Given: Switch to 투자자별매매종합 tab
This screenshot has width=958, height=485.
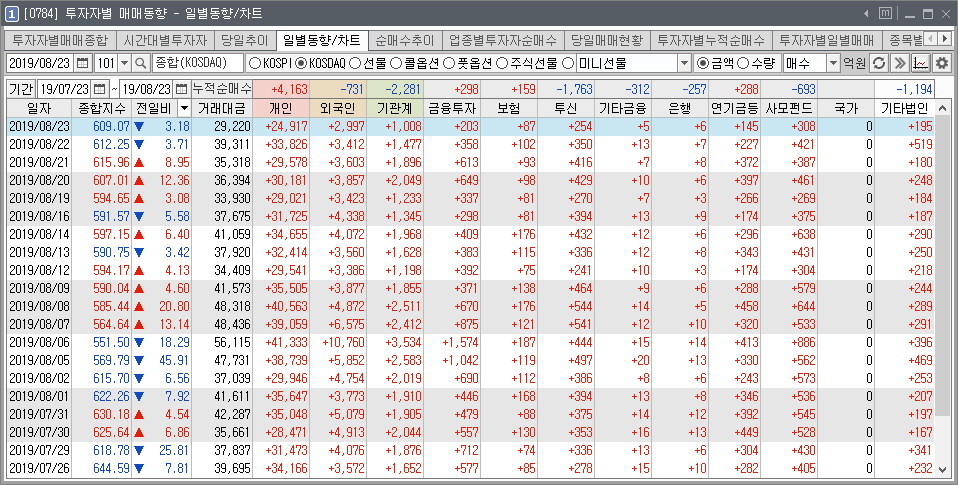Looking at the screenshot, I should [60, 41].
